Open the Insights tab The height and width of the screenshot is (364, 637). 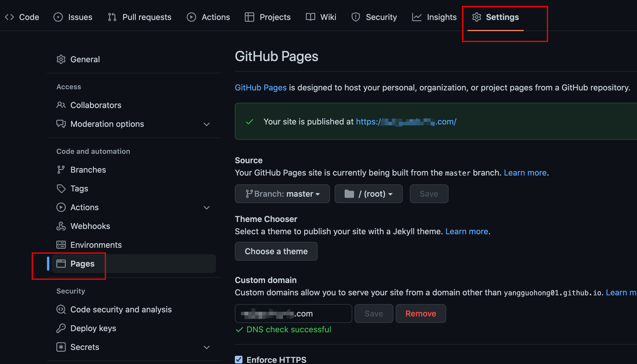pos(434,17)
